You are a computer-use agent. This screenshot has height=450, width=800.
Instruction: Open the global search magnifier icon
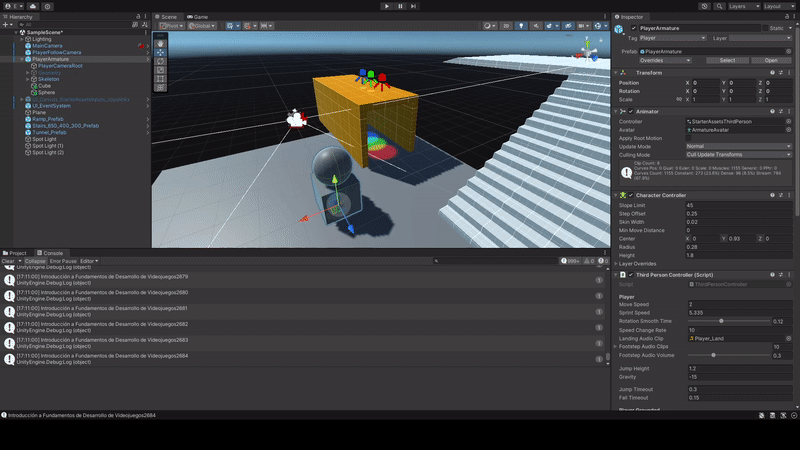point(719,6)
